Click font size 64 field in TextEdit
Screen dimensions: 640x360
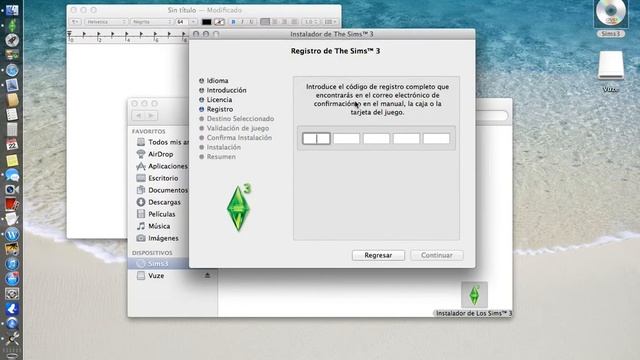(x=182, y=22)
